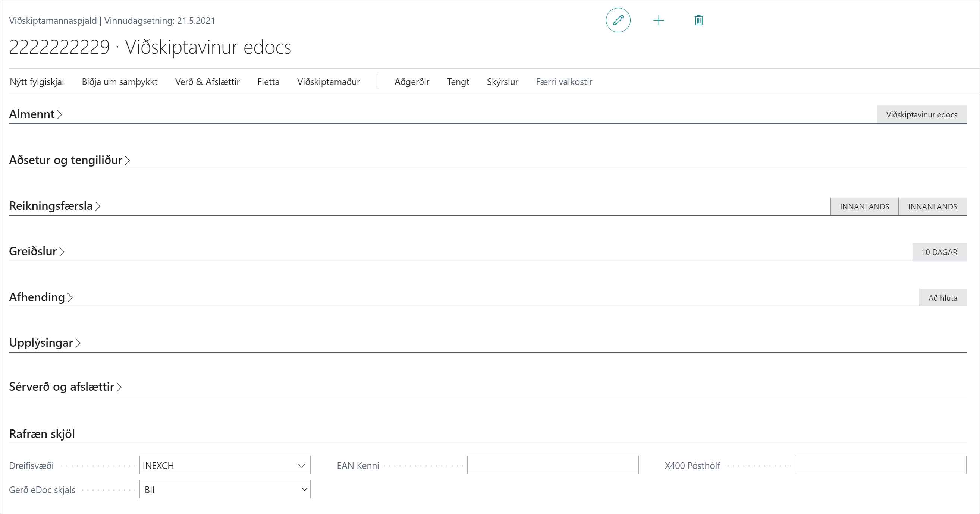Click the page title 2222222229 Viðskiptavinur edocs
The height and width of the screenshot is (514, 980).
pos(150,47)
